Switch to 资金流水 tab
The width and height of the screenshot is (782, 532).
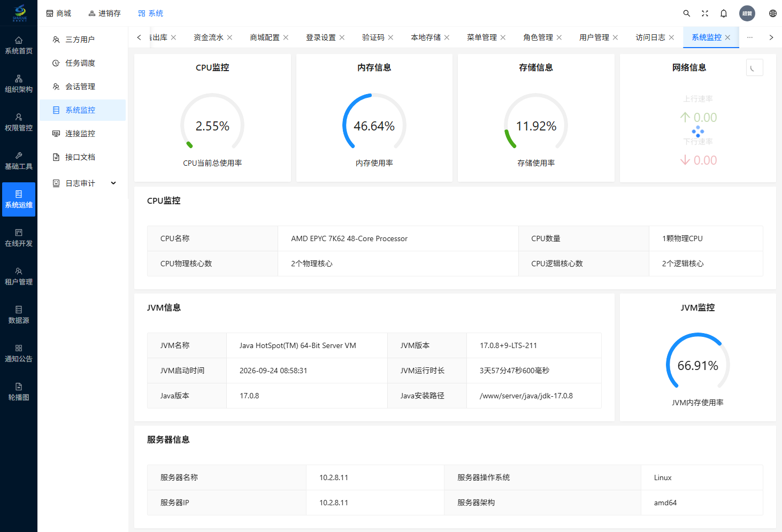(209, 37)
